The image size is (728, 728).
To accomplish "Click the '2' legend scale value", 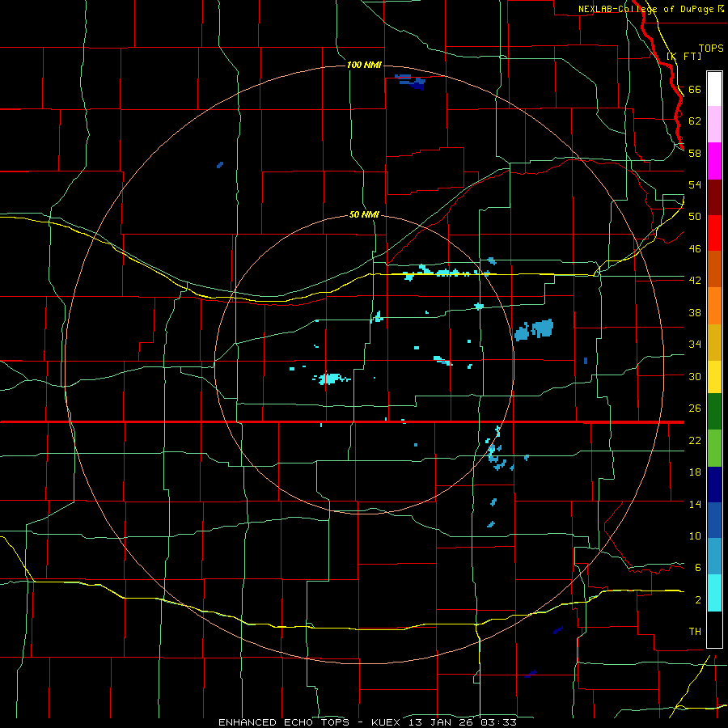I will point(697,600).
